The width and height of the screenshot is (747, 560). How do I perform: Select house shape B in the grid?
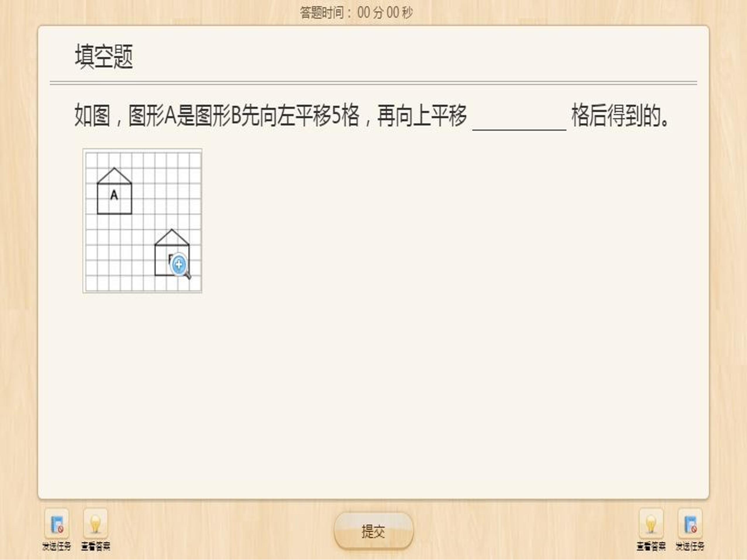point(172,253)
